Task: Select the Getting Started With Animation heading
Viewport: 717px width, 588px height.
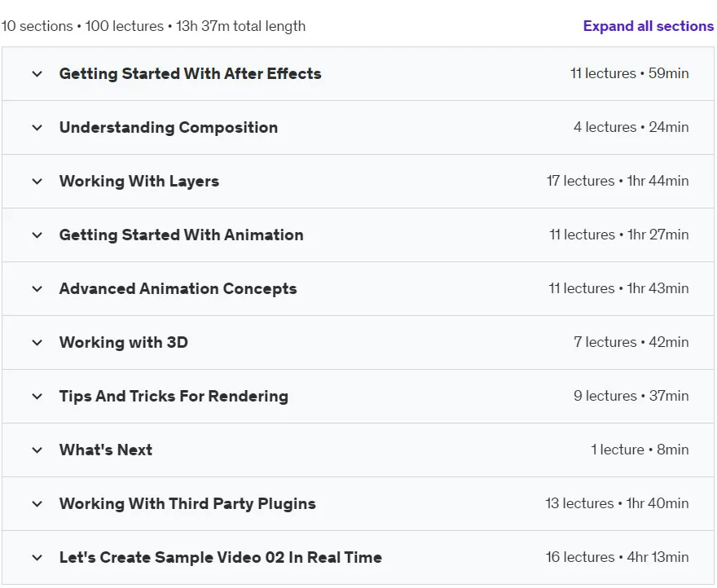Action: (181, 235)
